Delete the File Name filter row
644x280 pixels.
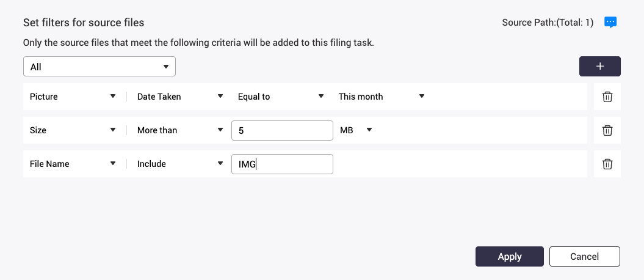[x=607, y=164]
